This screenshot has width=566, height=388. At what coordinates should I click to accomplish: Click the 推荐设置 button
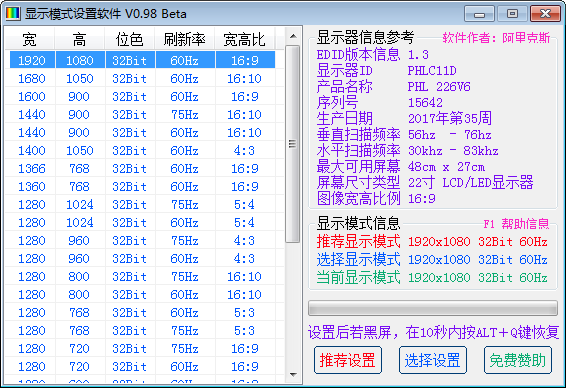(x=348, y=360)
